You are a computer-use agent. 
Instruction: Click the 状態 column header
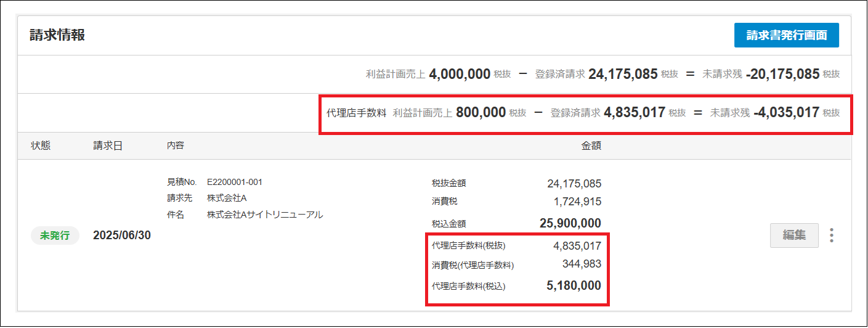click(x=41, y=146)
